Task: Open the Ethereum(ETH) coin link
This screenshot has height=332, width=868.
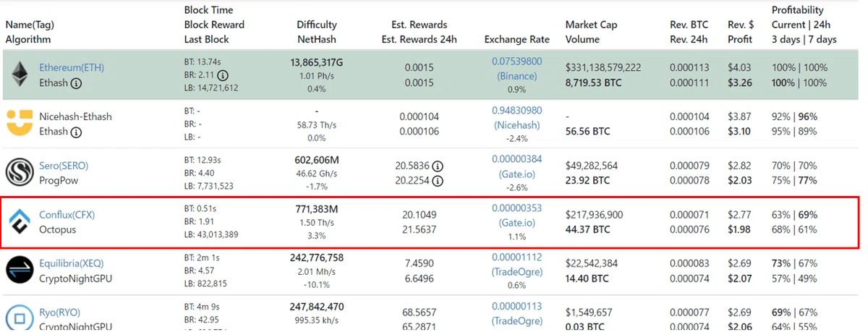Action: pos(72,67)
